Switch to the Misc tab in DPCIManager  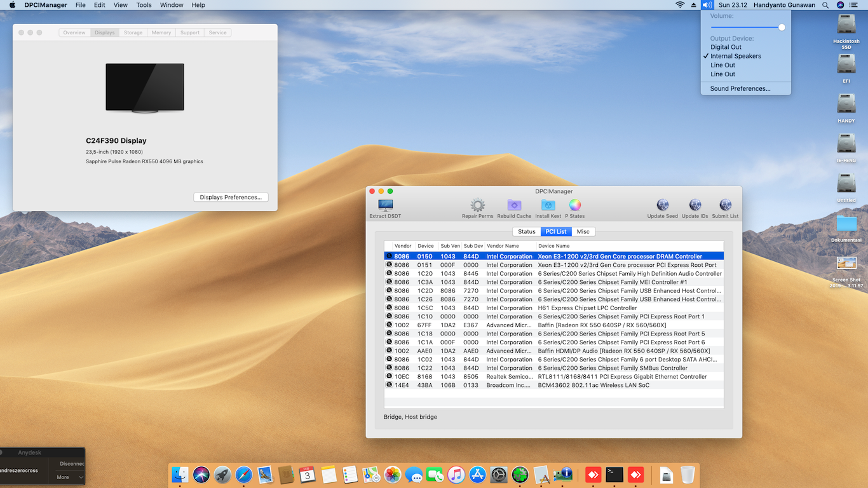(x=583, y=232)
